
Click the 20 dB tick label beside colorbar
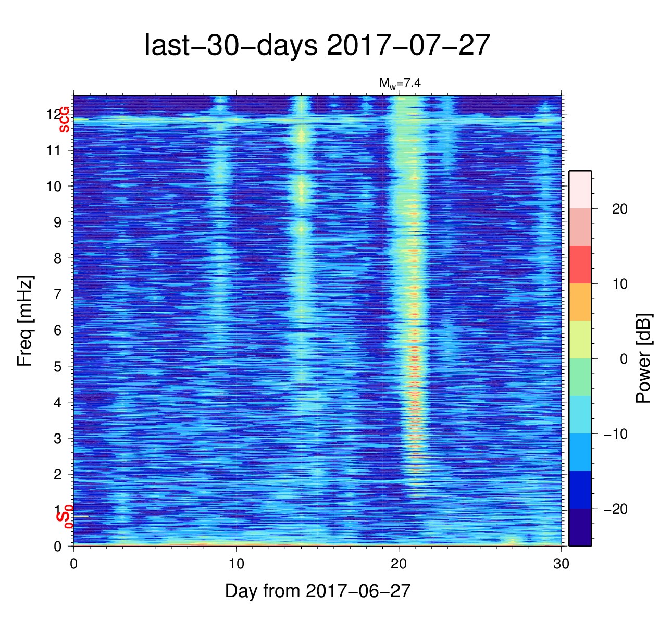[619, 209]
